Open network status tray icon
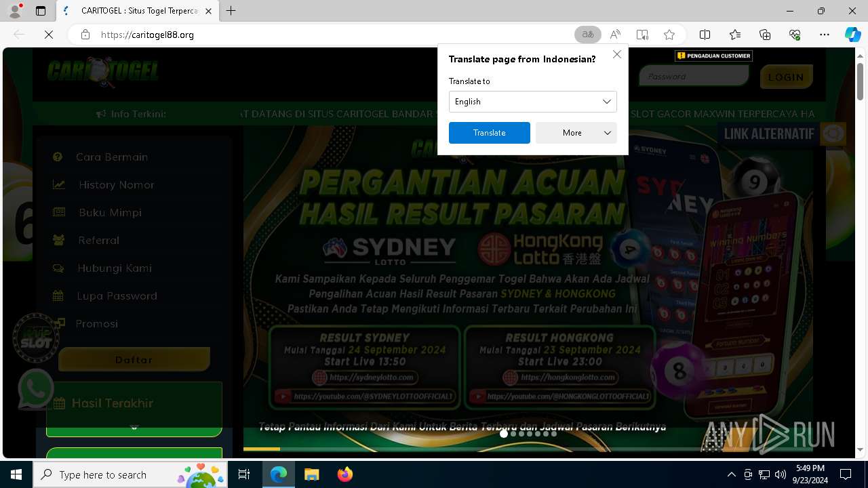 pyautogui.click(x=764, y=474)
